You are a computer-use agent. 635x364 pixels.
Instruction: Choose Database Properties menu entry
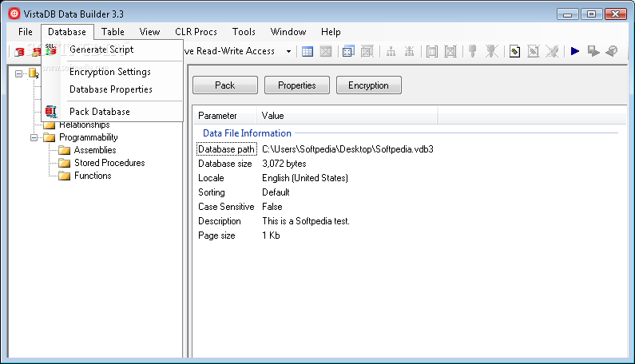pos(112,89)
